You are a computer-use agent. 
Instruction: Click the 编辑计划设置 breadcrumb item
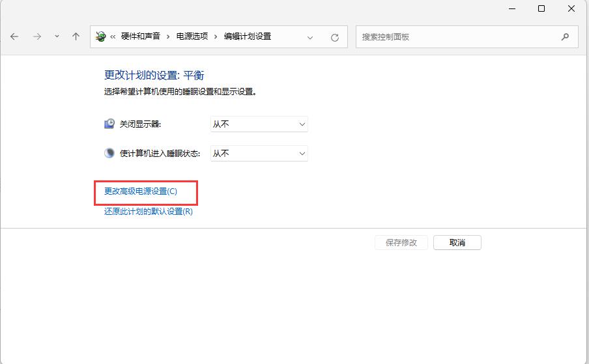click(x=248, y=37)
